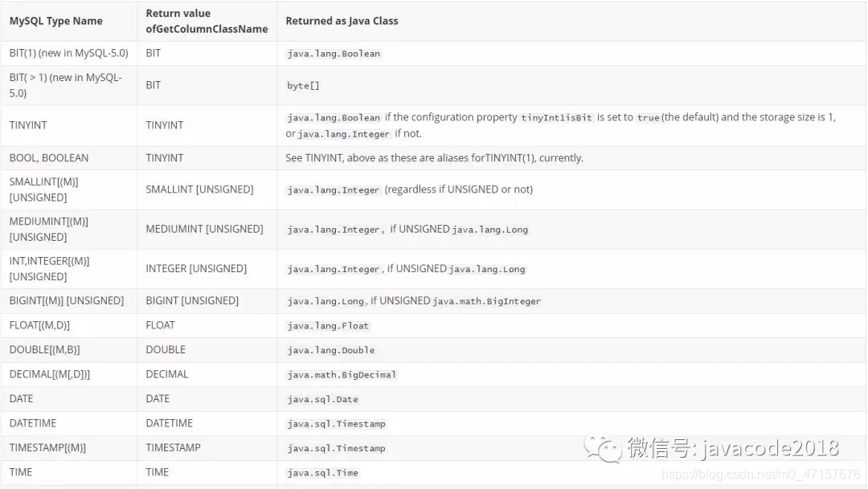Click the 'java.math.BigDecimal' code text
This screenshot has height=489, width=868.
click(342, 375)
